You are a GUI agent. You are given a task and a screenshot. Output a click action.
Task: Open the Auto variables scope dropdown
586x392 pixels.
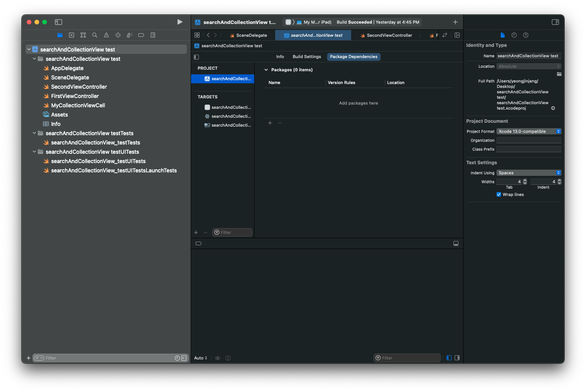tap(201, 358)
